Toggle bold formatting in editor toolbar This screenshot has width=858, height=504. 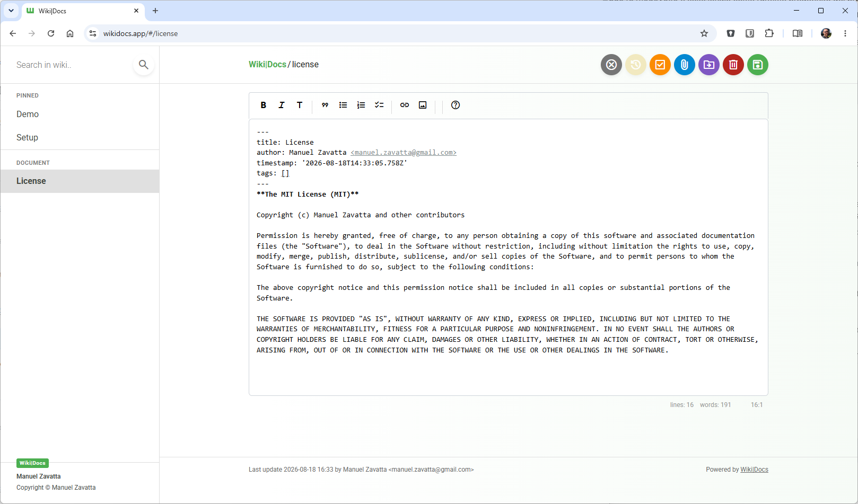(264, 105)
